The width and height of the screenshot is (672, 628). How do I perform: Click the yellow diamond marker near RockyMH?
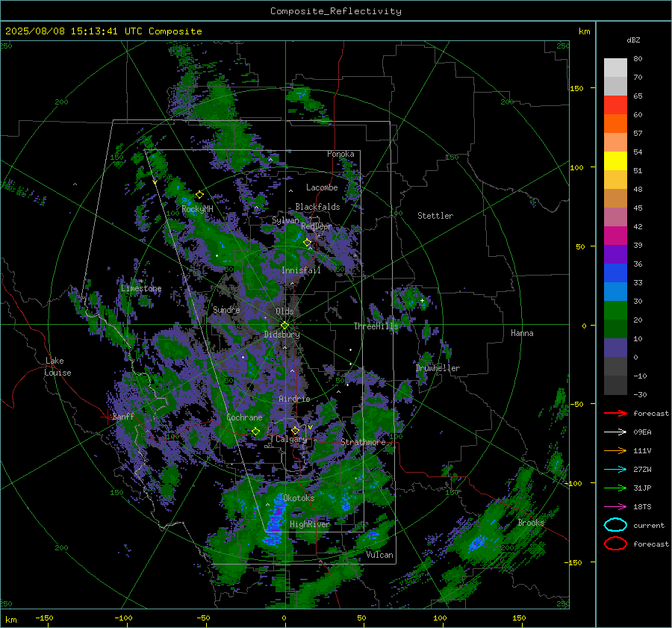click(199, 195)
